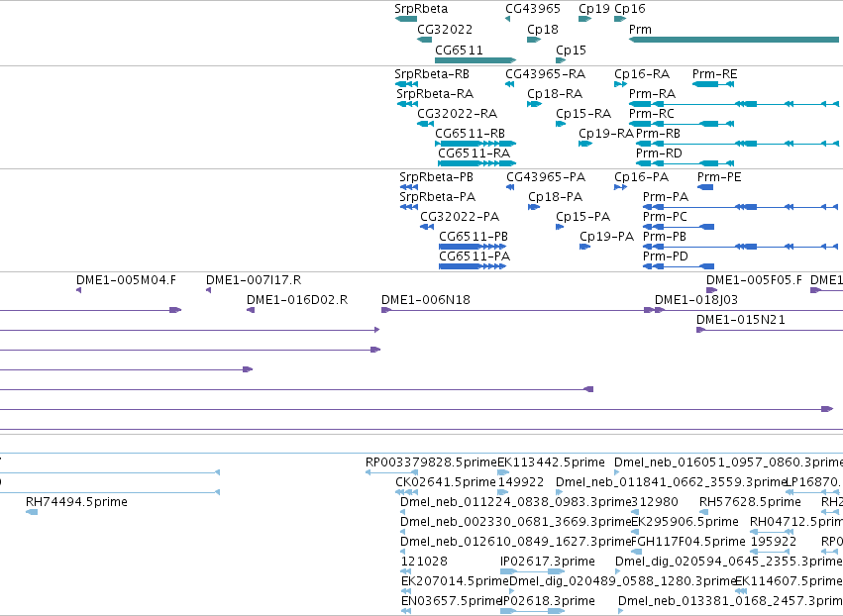Click the CK02641.5prime EST label

tap(445, 482)
